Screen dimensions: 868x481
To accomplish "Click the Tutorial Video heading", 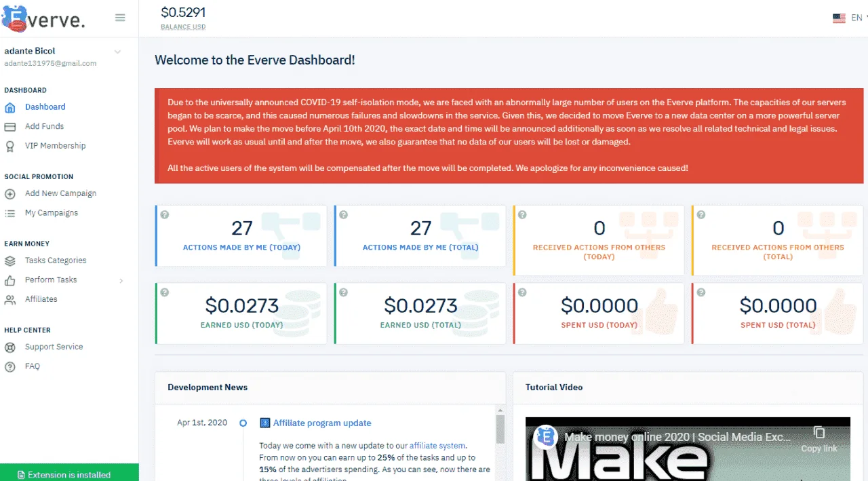I will (x=554, y=387).
